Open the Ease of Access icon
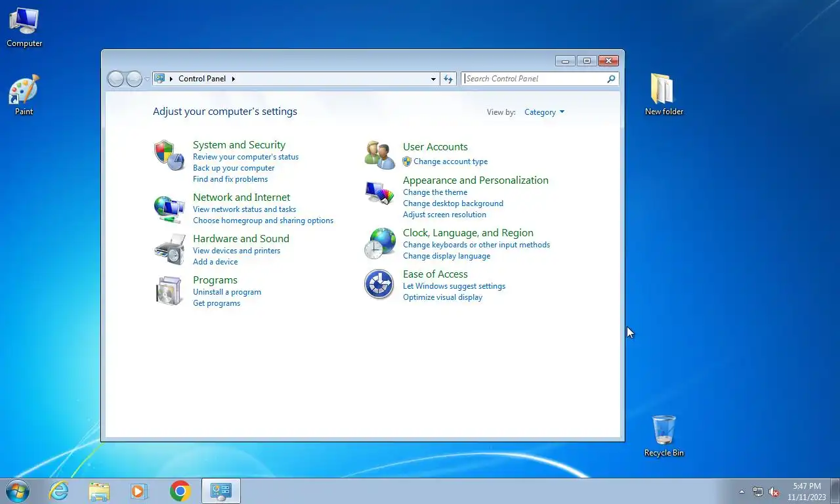This screenshot has width=840, height=504. (379, 284)
